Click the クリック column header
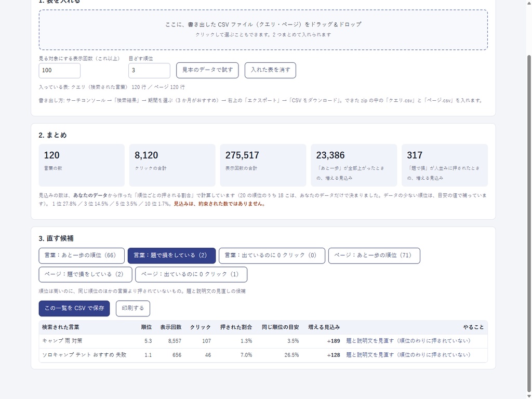The height and width of the screenshot is (399, 532). point(200,327)
